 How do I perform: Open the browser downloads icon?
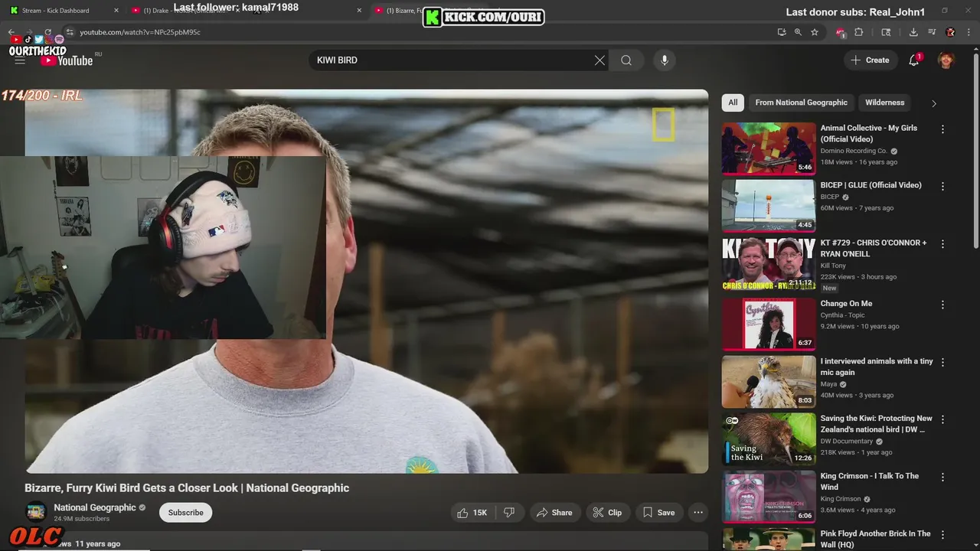pyautogui.click(x=913, y=32)
